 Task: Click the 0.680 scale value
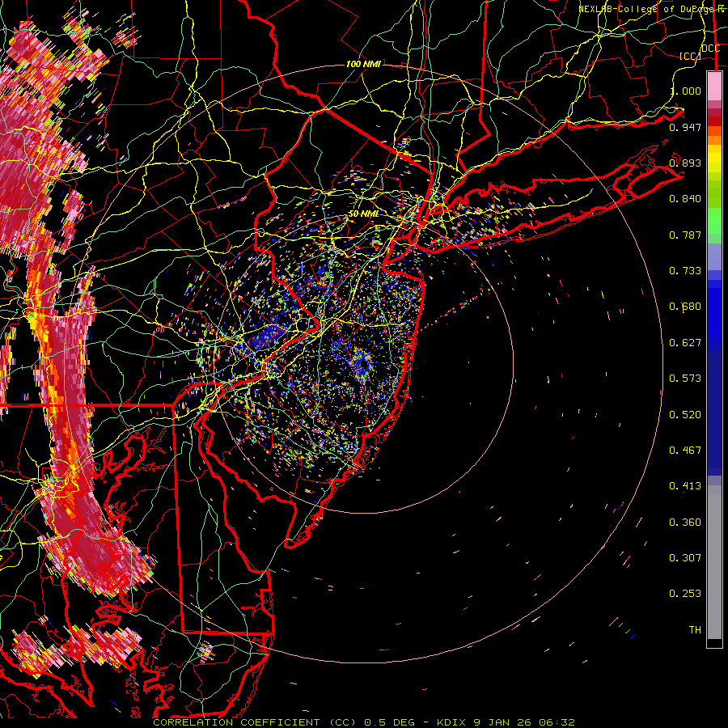pyautogui.click(x=685, y=307)
